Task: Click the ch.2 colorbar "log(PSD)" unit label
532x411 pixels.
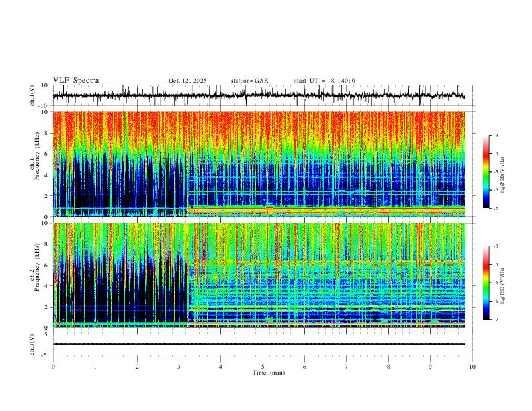Action: click(503, 285)
